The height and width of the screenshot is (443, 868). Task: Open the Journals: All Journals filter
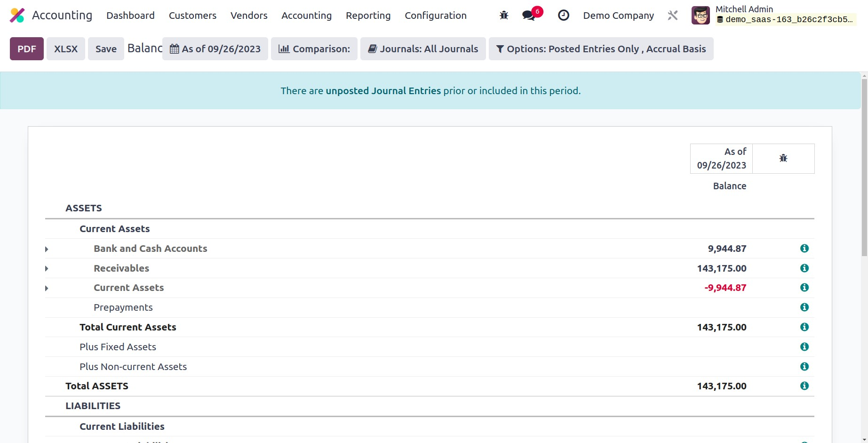(422, 49)
